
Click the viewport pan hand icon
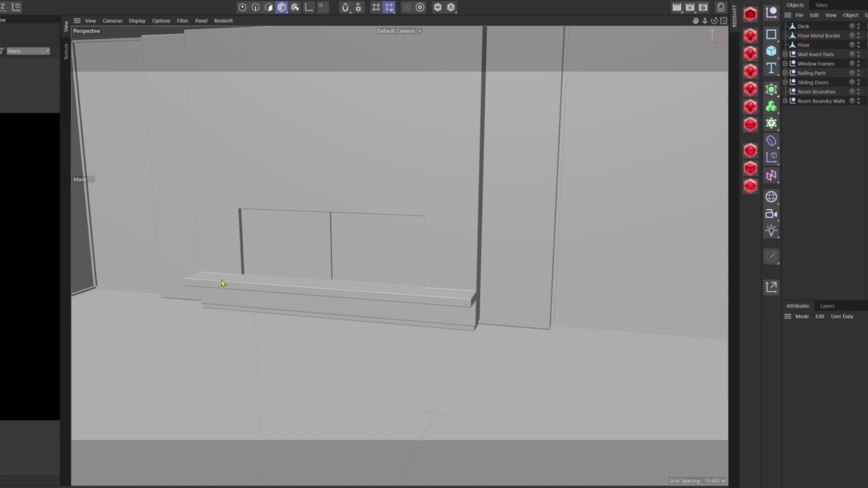point(695,21)
